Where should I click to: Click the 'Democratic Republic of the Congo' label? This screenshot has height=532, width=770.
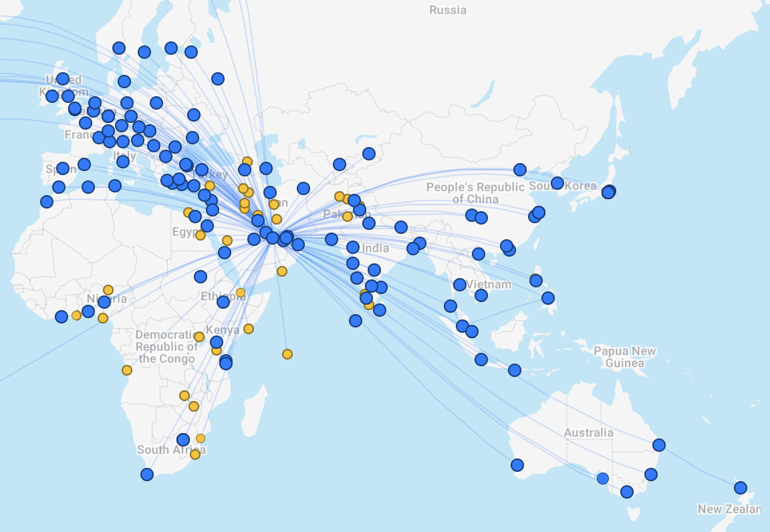point(167,347)
